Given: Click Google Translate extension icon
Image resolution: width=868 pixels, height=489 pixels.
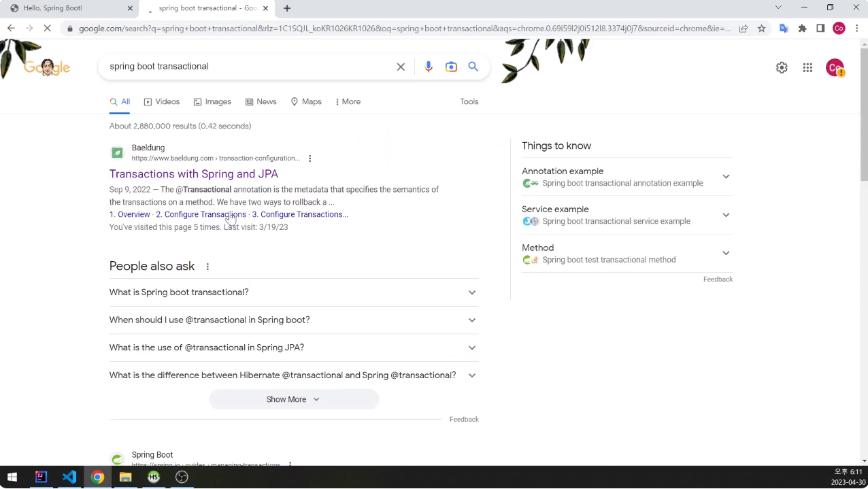Looking at the screenshot, I should (784, 28).
